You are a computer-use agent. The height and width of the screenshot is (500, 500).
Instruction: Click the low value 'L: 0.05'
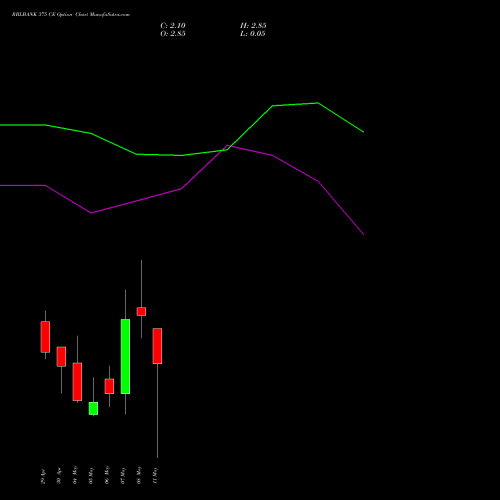point(253,34)
